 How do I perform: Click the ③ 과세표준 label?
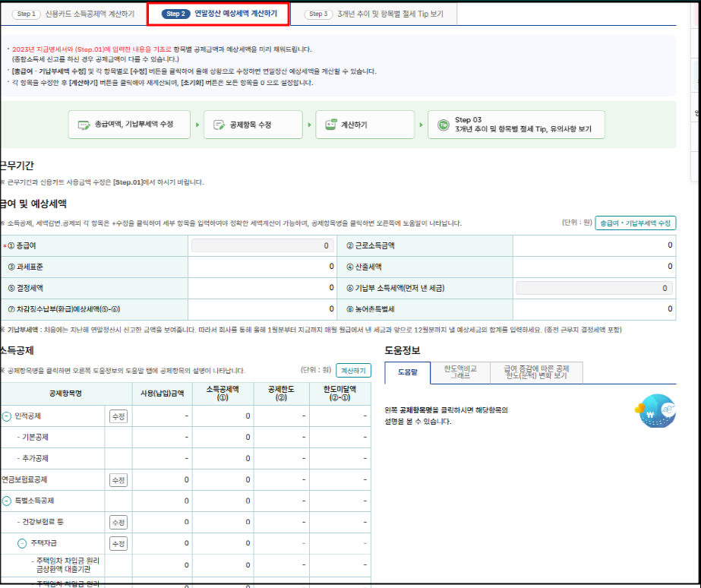(26, 267)
